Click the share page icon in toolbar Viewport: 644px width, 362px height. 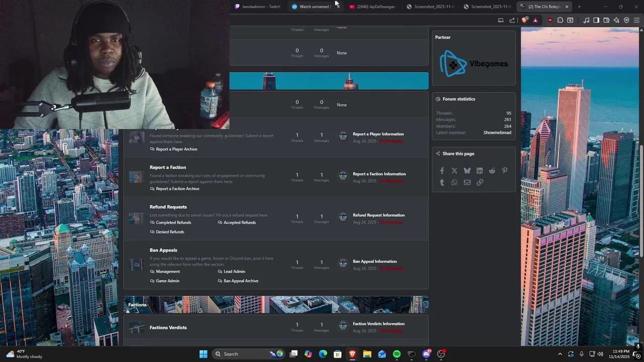click(x=512, y=20)
